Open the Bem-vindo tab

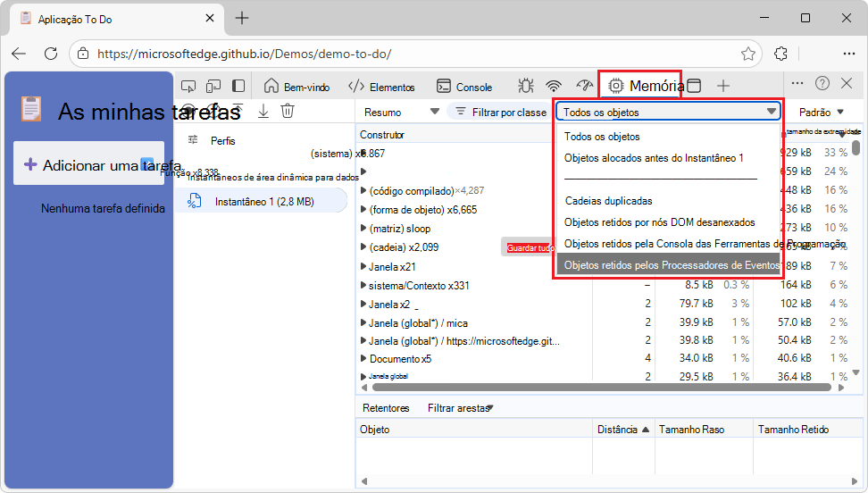point(296,87)
